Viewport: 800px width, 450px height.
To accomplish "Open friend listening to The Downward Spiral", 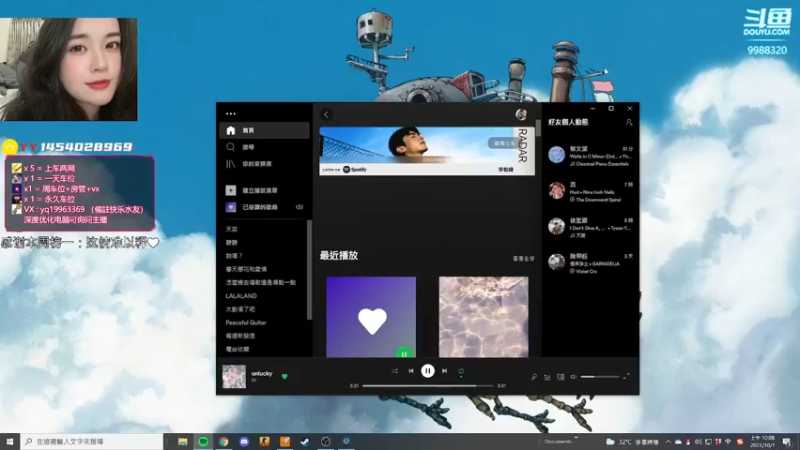I will coord(590,191).
